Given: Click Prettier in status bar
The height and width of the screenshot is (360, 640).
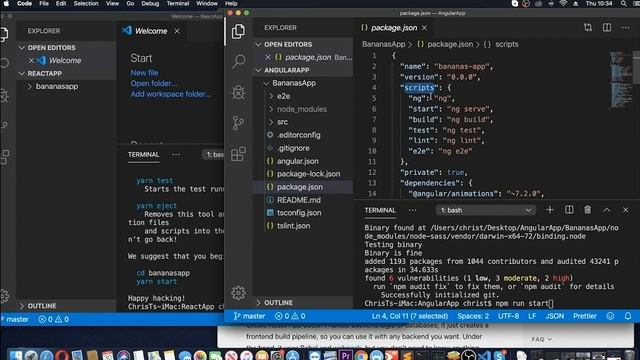Looking at the screenshot, I should click(585, 316).
